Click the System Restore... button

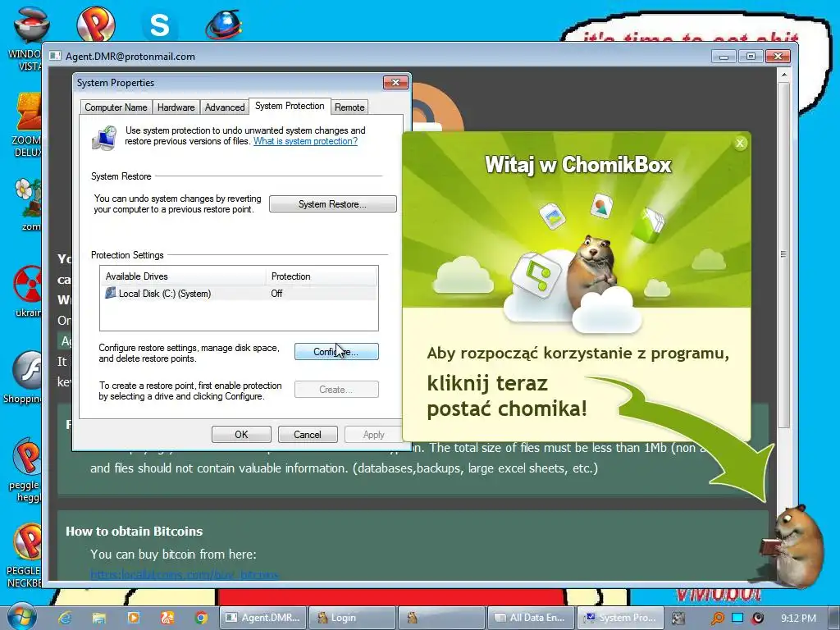pyautogui.click(x=333, y=204)
